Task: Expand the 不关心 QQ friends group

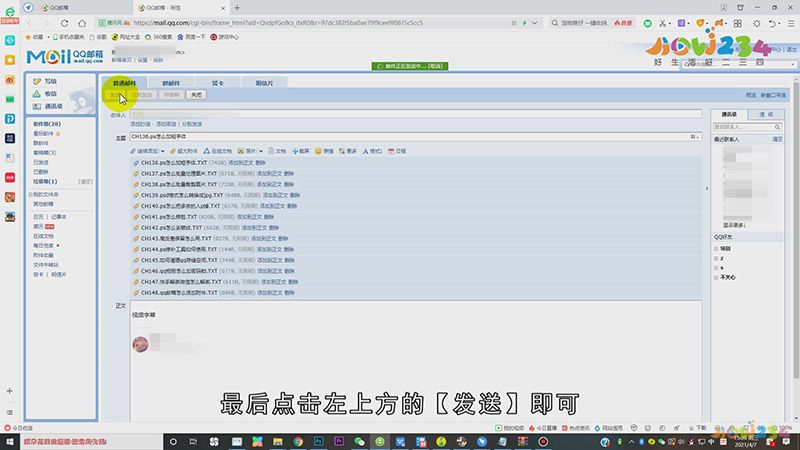Action: click(716, 278)
